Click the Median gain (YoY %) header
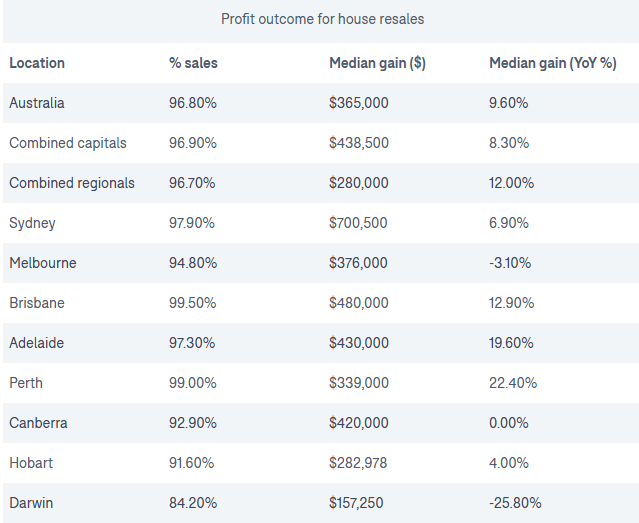The image size is (639, 523). click(552, 63)
